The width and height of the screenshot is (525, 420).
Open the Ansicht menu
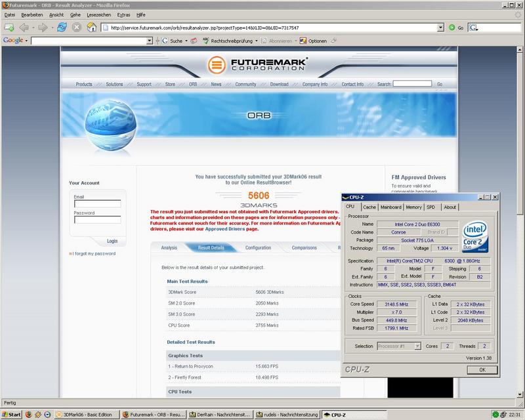56,14
